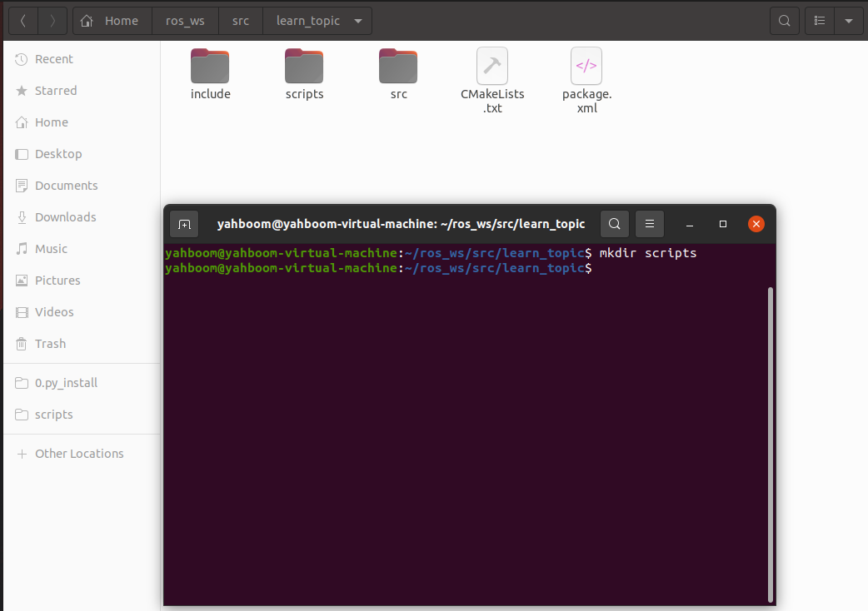The height and width of the screenshot is (611, 868).
Task: Open the terminal hamburger menu
Action: click(x=650, y=224)
